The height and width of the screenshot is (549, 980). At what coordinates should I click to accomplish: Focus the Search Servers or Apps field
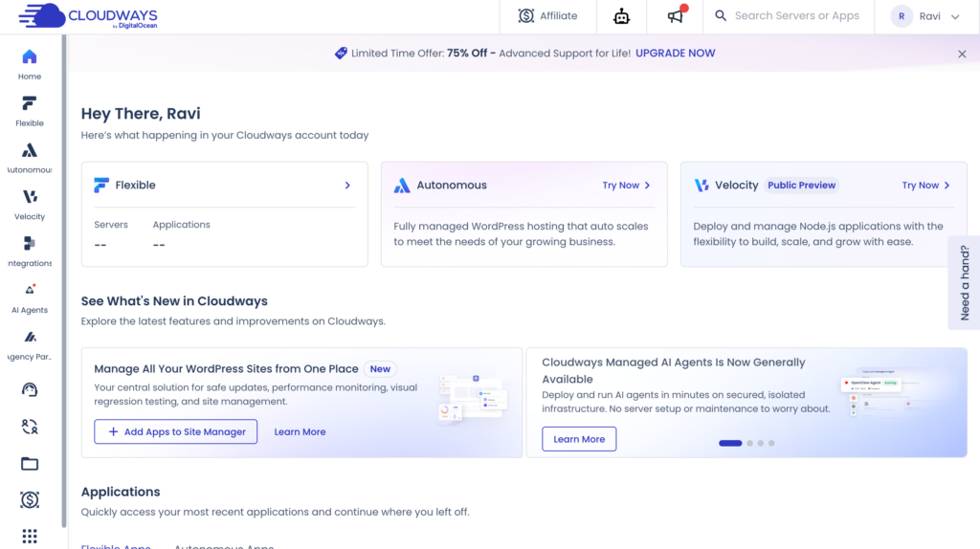[797, 15]
